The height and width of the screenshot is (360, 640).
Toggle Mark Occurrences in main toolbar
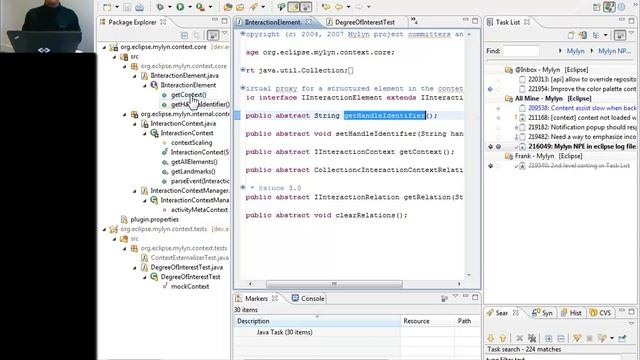point(293,7)
